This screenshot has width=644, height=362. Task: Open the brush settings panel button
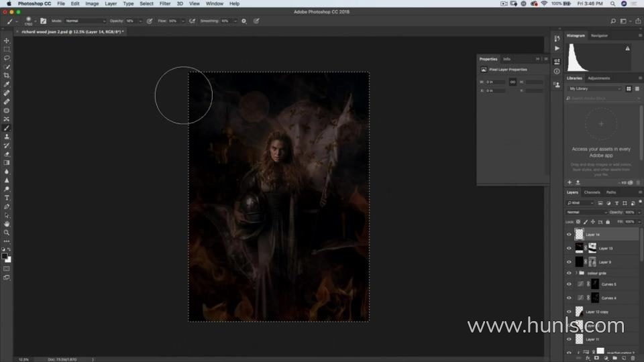click(43, 21)
